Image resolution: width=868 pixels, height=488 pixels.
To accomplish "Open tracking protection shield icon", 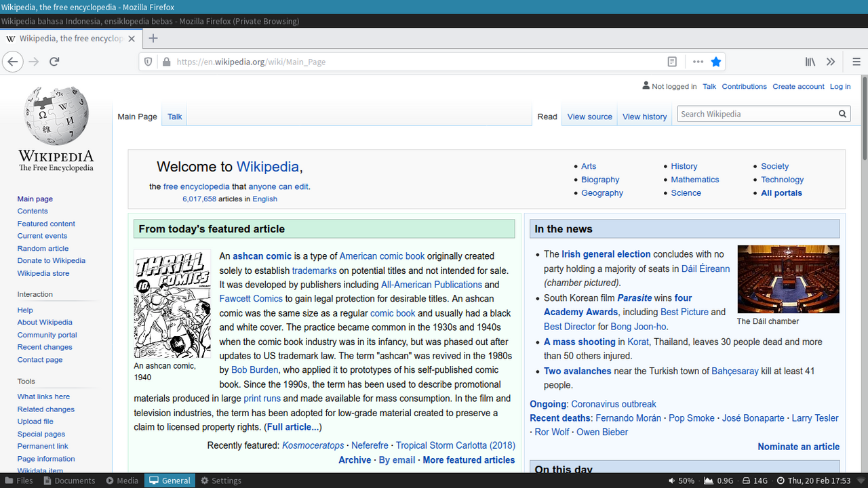I will click(x=149, y=62).
